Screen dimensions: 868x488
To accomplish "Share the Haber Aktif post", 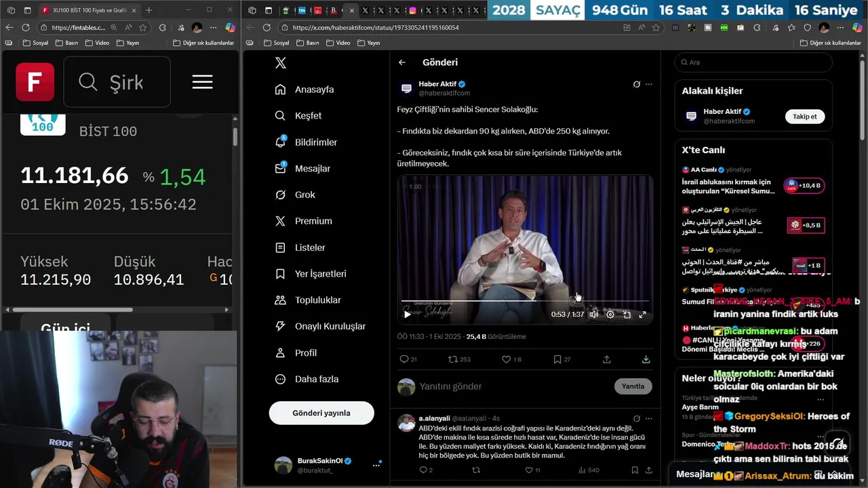I will tap(607, 359).
